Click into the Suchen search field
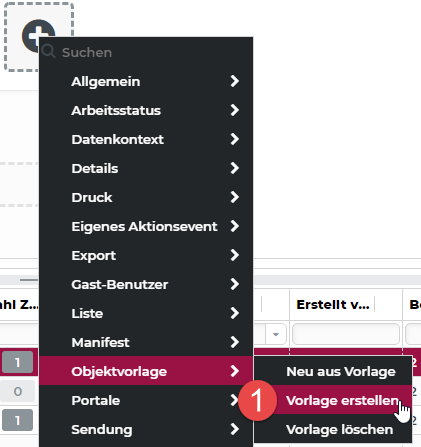Image resolution: width=421 pixels, height=447 pixels. coord(146,52)
